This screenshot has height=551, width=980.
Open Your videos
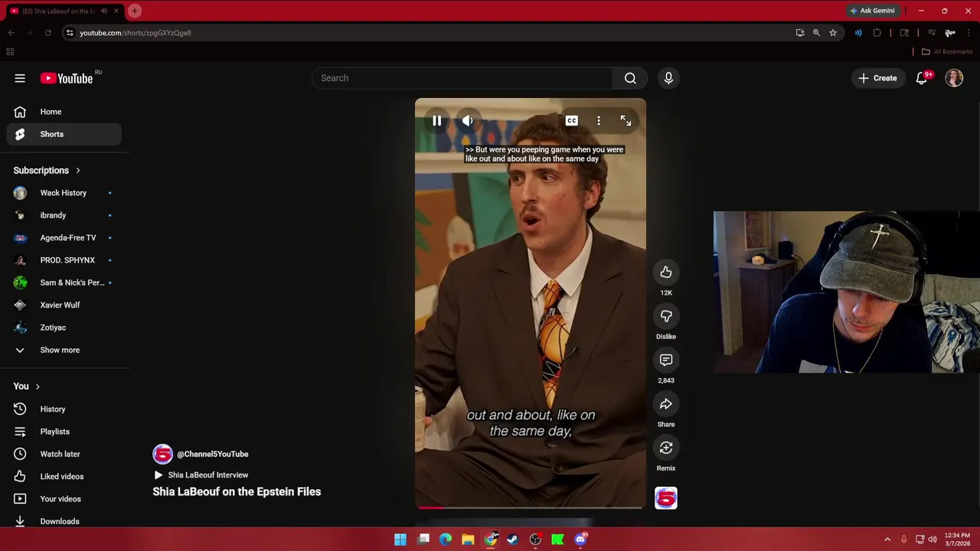click(x=64, y=499)
